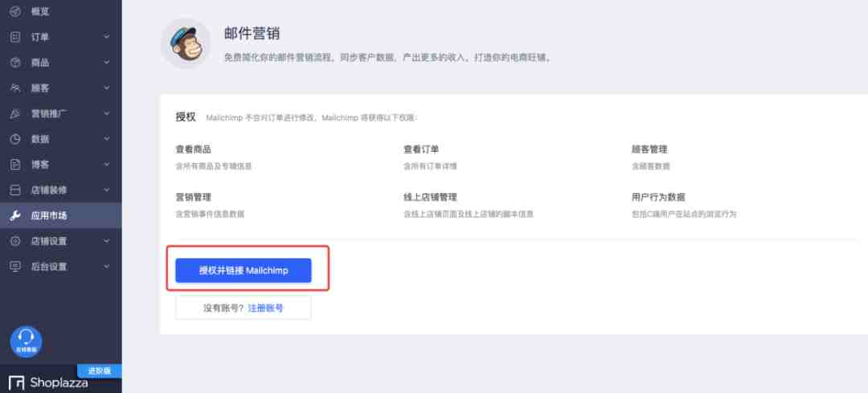Click the 邮件营销 page title
This screenshot has height=393, width=868.
point(252,33)
